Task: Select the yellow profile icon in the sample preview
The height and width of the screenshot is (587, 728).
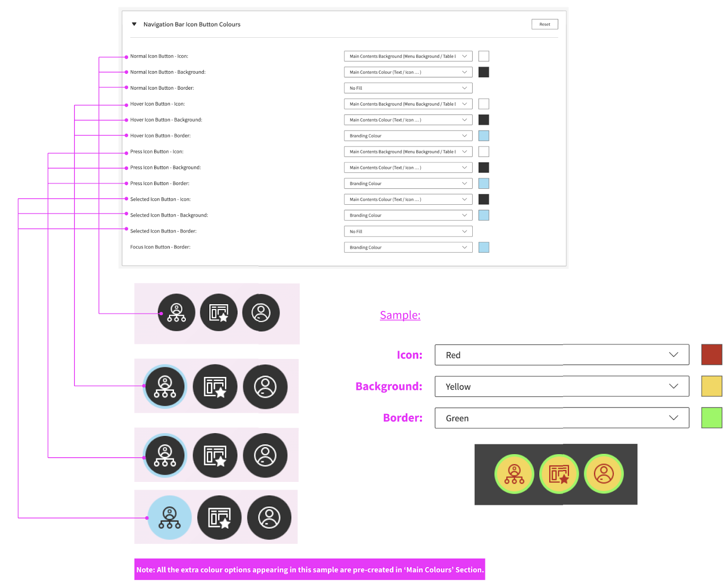Action: tap(604, 473)
